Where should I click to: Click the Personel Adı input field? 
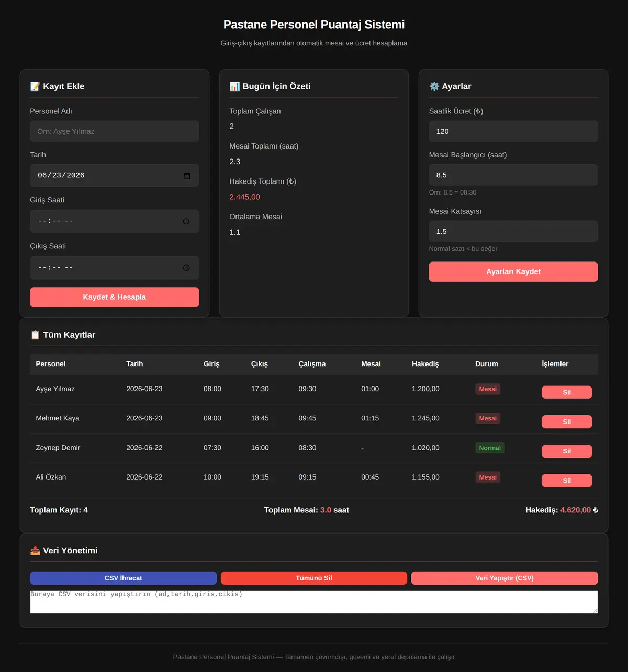[115, 131]
